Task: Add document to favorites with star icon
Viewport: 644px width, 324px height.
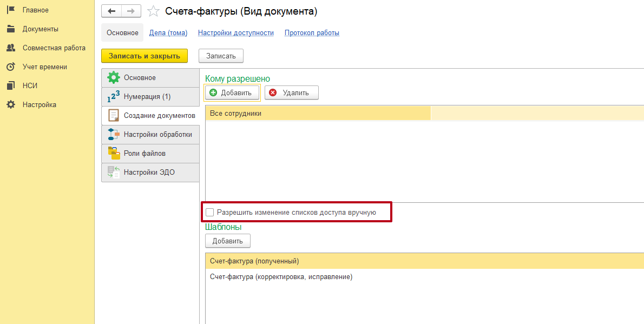Action: (154, 11)
